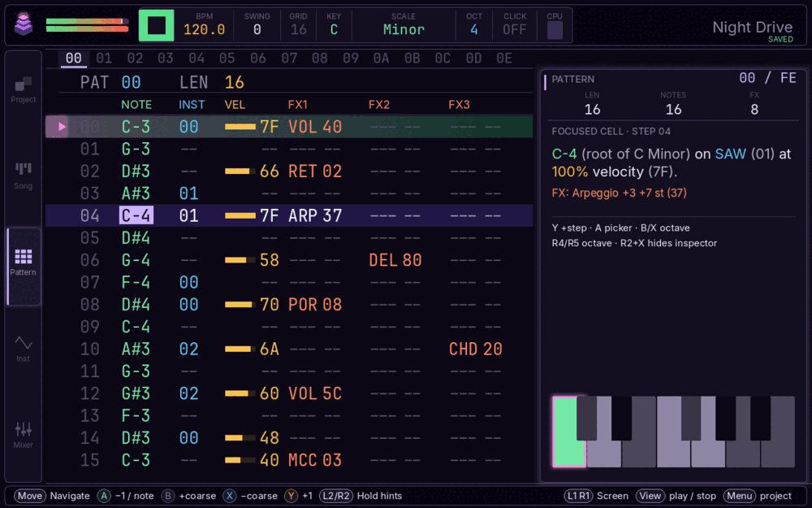Select the VOL 40 effect on row 00
The height and width of the screenshot is (508, 812).
click(315, 127)
